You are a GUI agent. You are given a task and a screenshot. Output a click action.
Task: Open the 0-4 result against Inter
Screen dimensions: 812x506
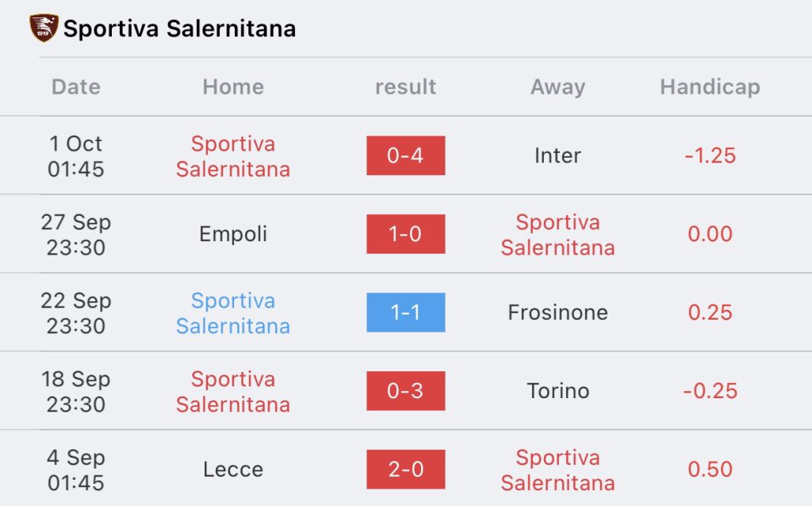pos(405,155)
